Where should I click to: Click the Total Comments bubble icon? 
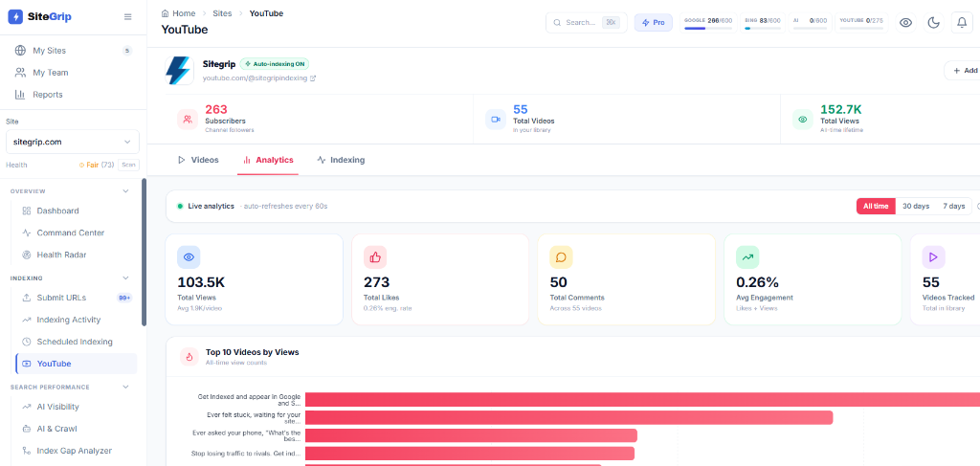pos(561,256)
